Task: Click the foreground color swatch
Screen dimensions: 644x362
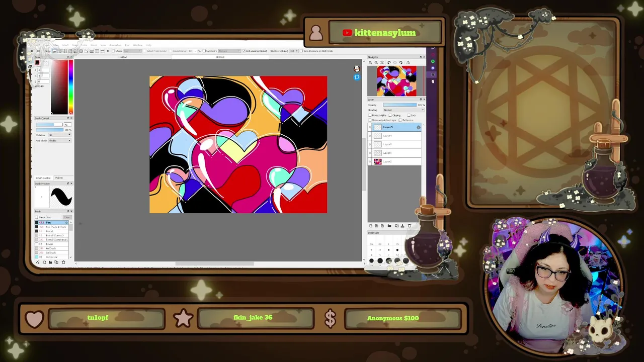Action: [x=37, y=63]
